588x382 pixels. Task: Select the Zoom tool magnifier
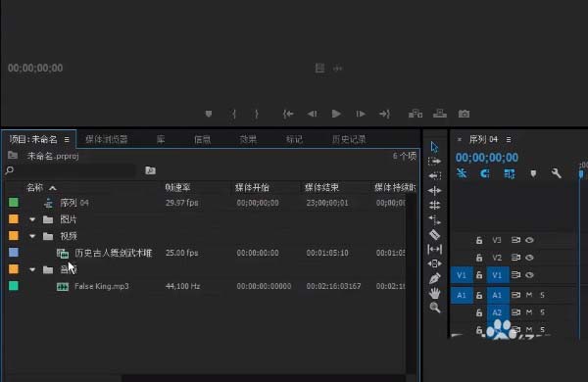[x=434, y=308]
